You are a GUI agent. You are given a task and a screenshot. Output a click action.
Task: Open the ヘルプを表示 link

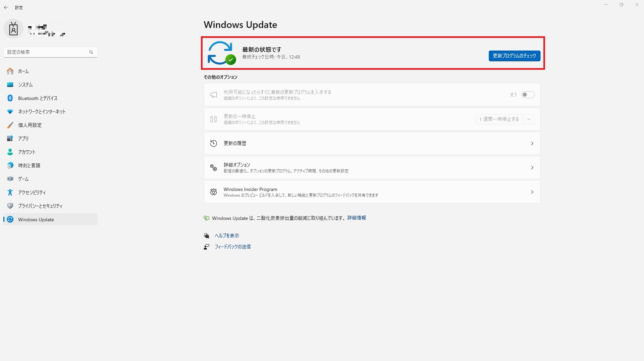[227, 236]
